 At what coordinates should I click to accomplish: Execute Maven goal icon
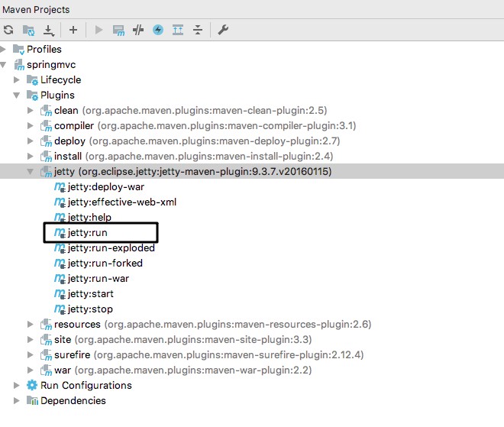(118, 31)
